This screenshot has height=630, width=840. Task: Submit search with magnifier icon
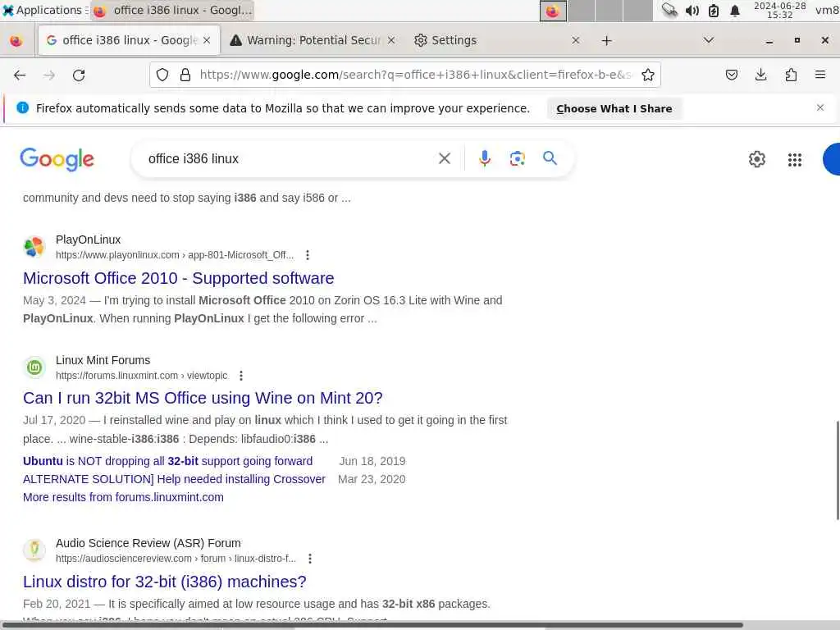coord(550,158)
